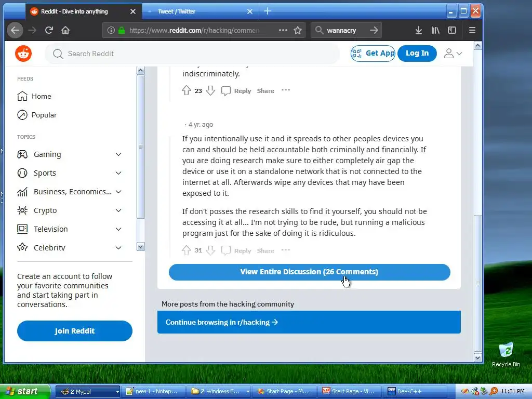This screenshot has height=399, width=532.
Task: Click the sidebar scrollbar up arrow
Action: tap(140, 71)
